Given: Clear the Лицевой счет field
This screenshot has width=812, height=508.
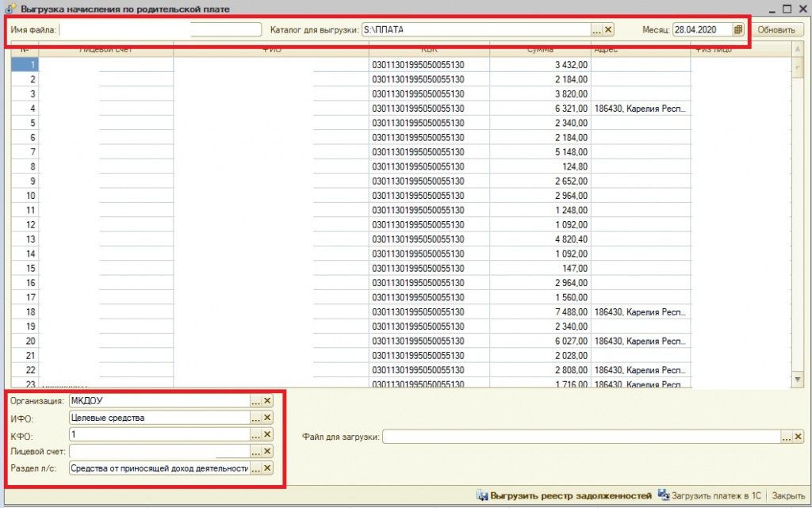Looking at the screenshot, I should pyautogui.click(x=267, y=451).
